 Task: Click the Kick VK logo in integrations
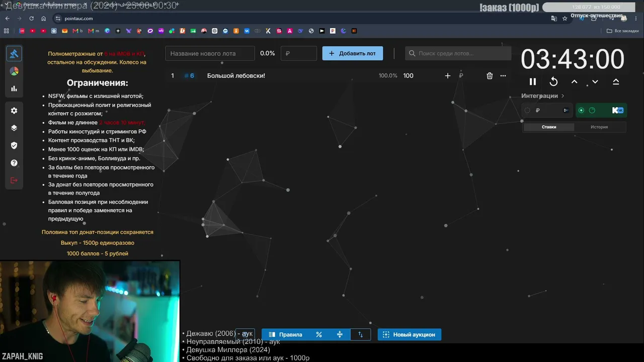tap(618, 111)
